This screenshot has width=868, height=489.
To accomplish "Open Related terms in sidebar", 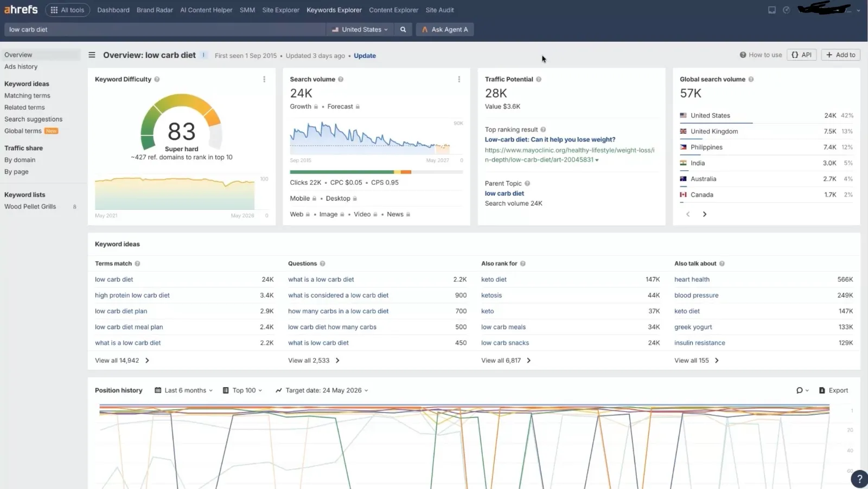I will [24, 107].
